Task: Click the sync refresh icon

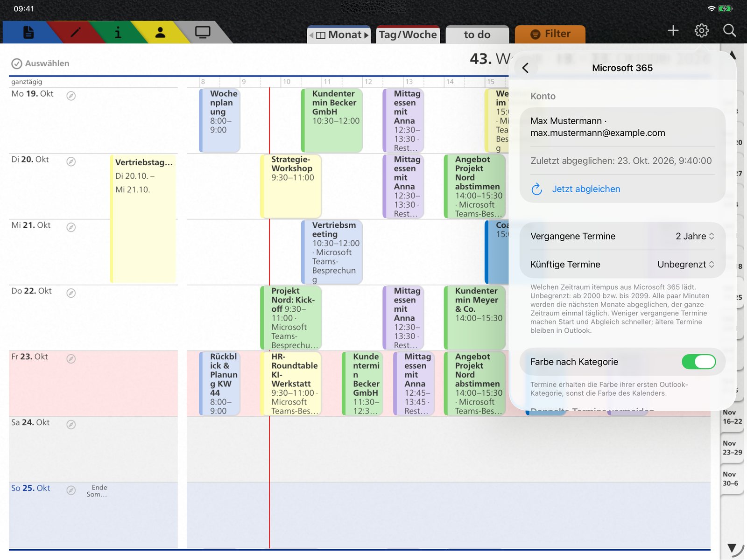Action: (x=537, y=189)
